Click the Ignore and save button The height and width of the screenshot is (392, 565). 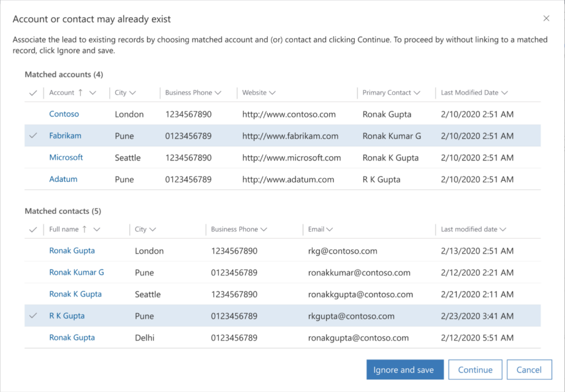point(405,370)
